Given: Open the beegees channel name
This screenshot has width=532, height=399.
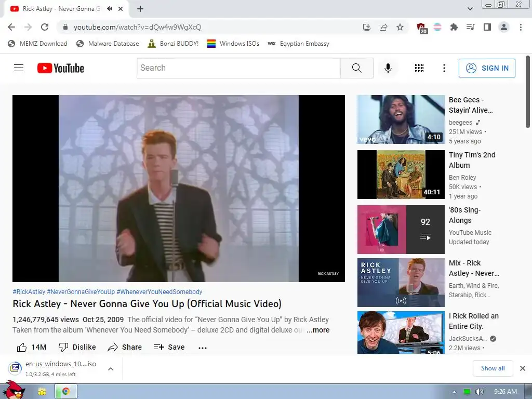Looking at the screenshot, I should point(460,123).
